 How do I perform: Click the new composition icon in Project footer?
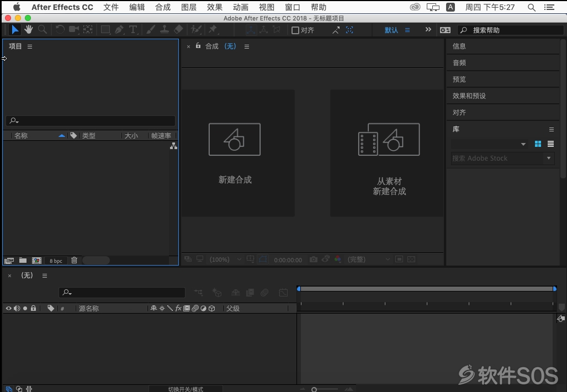tap(36, 261)
